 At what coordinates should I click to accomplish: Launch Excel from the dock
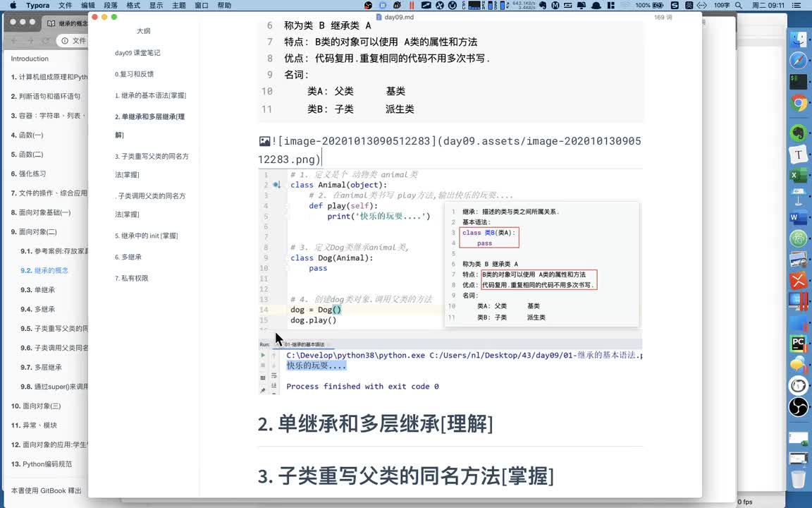tap(798, 175)
